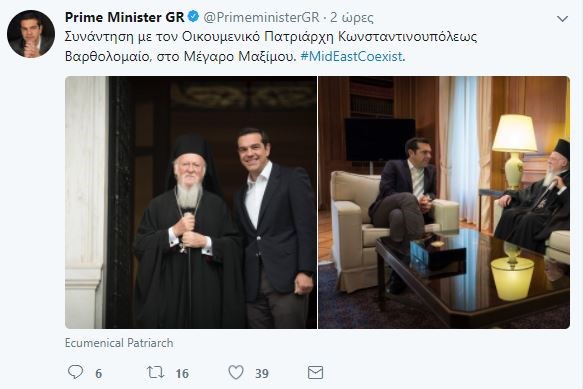Open the Prime Minister GR display name
This screenshot has width=583, height=389.
pos(125,17)
